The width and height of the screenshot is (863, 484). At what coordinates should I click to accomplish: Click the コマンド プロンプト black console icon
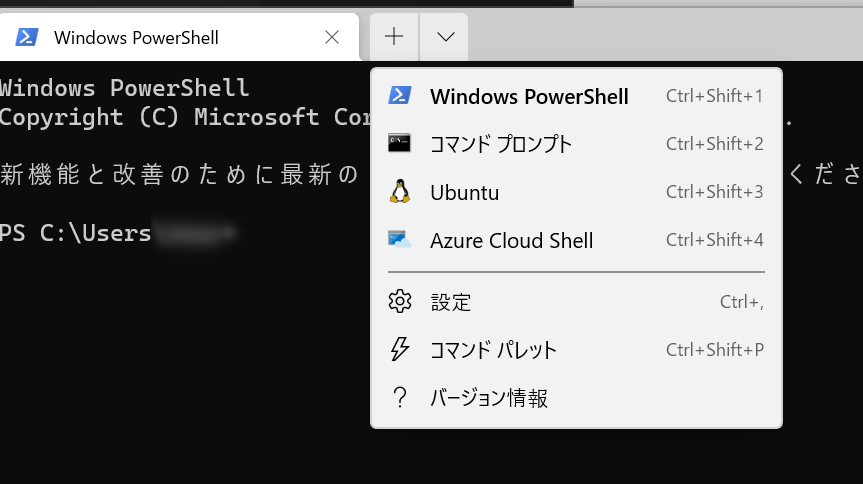click(x=399, y=143)
